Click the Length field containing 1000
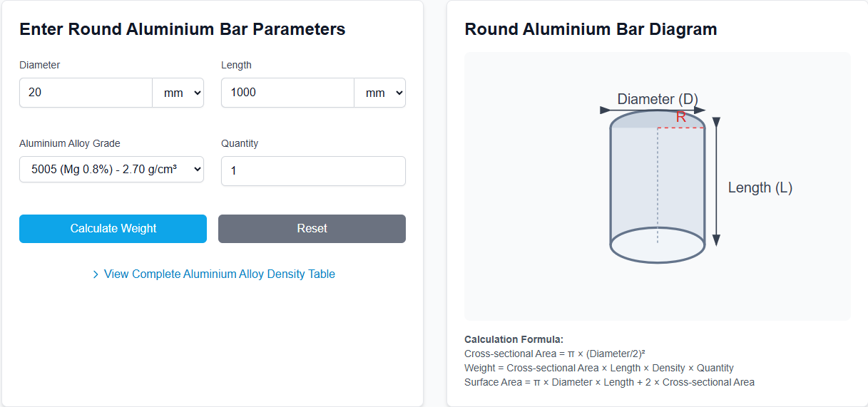This screenshot has height=407, width=868. click(x=287, y=93)
